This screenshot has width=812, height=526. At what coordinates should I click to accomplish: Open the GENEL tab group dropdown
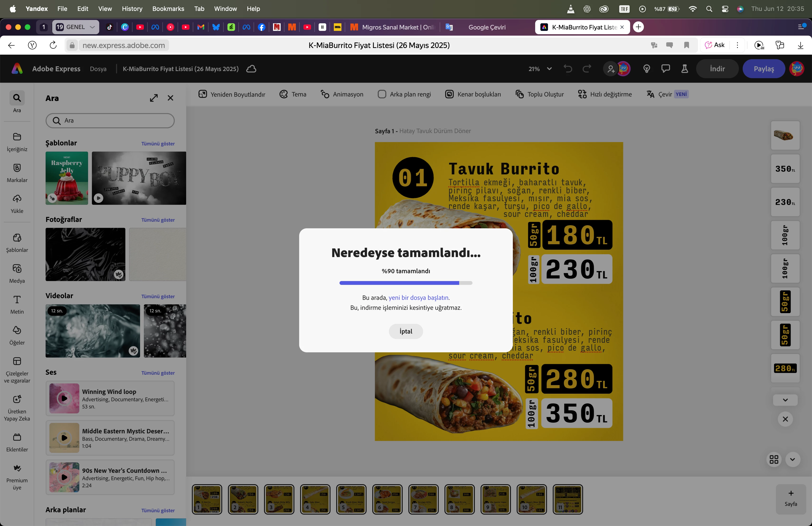coord(92,27)
